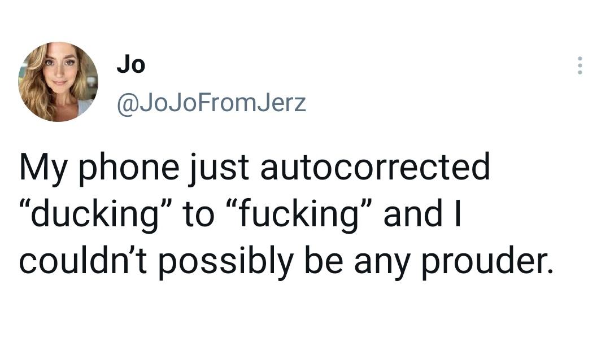
Task: Open the three-dot more options menu
Action: tap(579, 65)
